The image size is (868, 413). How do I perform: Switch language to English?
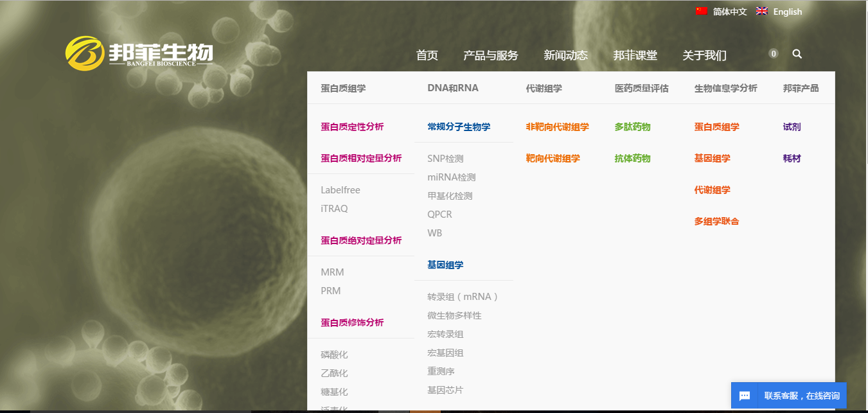787,12
